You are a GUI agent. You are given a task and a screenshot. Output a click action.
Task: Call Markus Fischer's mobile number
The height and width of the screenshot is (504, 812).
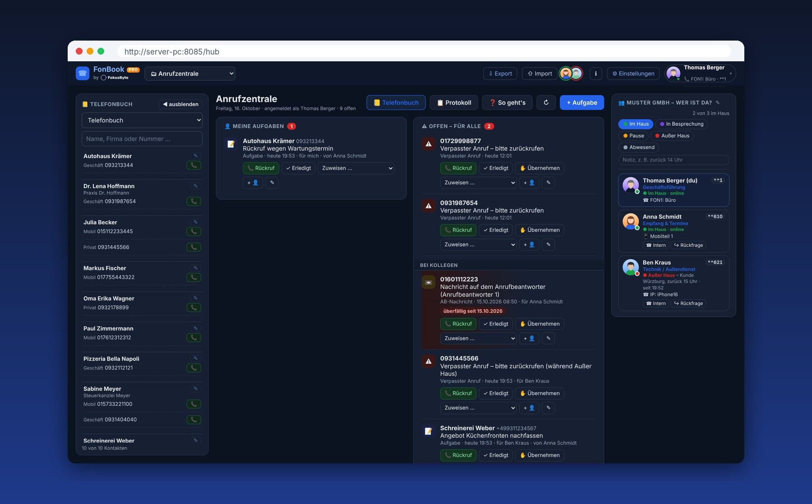[x=194, y=277]
